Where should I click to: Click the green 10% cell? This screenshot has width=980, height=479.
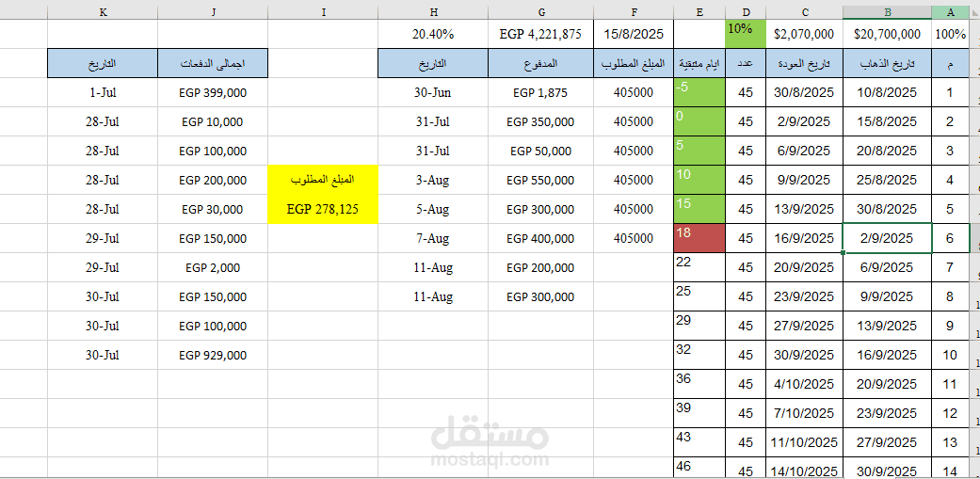746,34
